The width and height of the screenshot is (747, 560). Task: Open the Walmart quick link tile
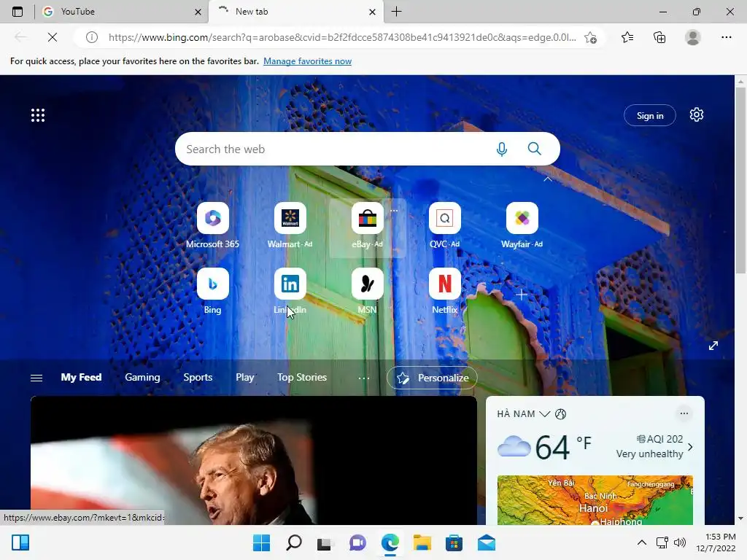pos(290,225)
